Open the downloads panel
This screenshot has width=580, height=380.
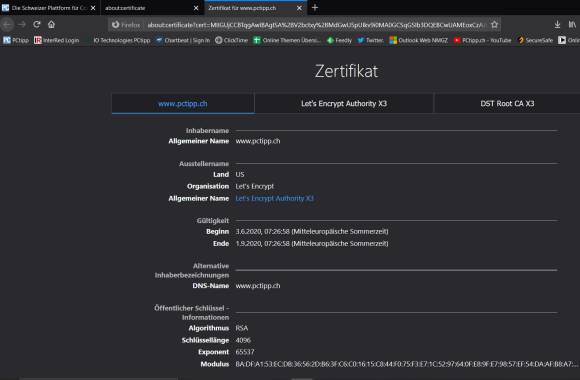pos(557,25)
